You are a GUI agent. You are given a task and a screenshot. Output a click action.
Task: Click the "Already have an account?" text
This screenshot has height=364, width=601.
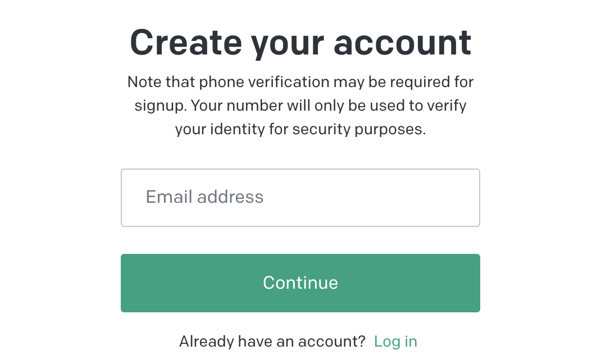click(272, 342)
